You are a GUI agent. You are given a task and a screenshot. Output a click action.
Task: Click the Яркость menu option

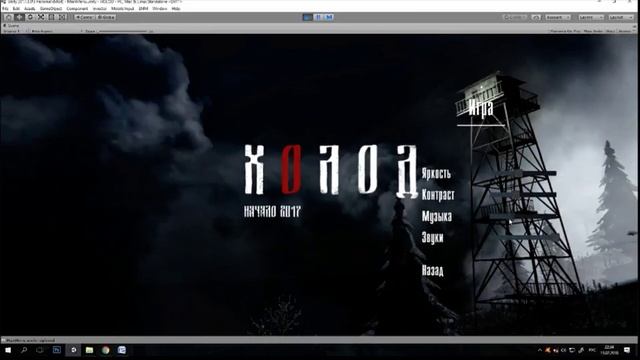(436, 173)
